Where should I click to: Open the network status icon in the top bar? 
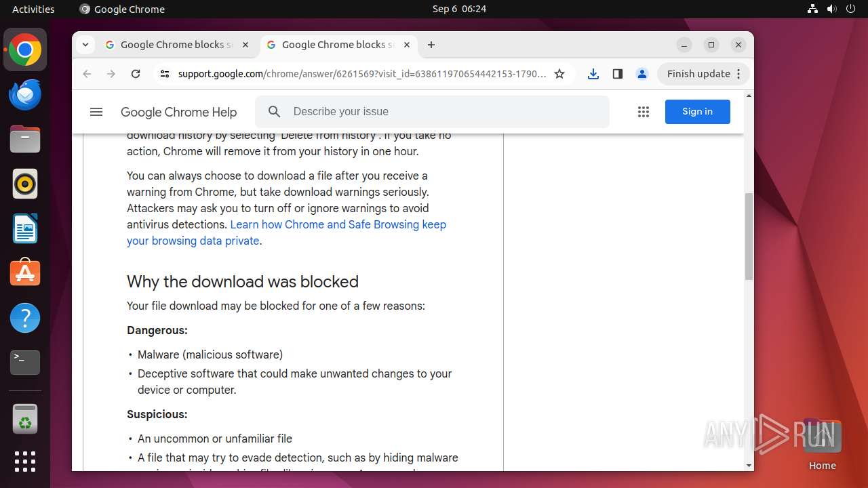(x=813, y=9)
